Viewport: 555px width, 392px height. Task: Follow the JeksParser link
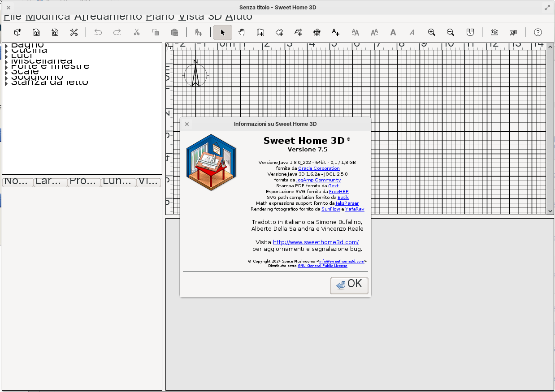[347, 203]
